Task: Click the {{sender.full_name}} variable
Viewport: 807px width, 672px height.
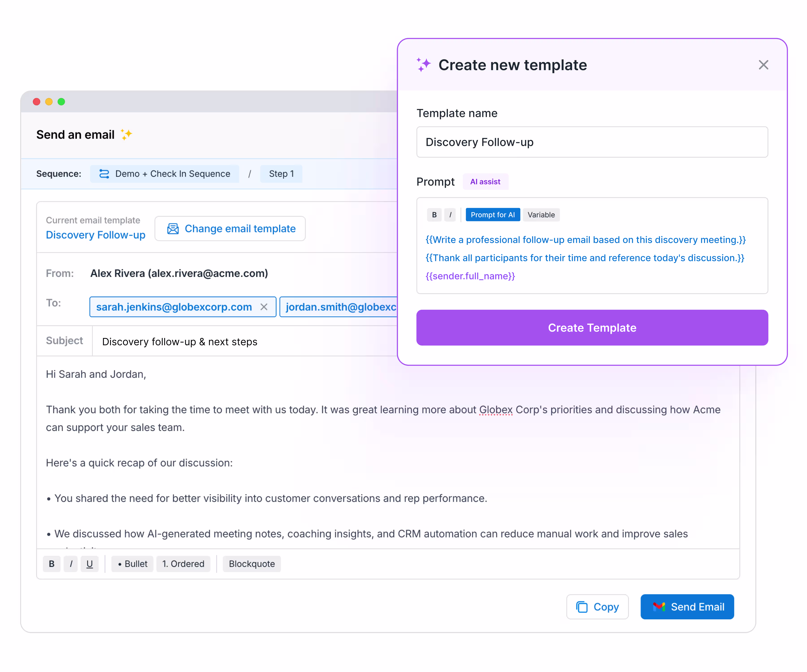Action: [470, 276]
